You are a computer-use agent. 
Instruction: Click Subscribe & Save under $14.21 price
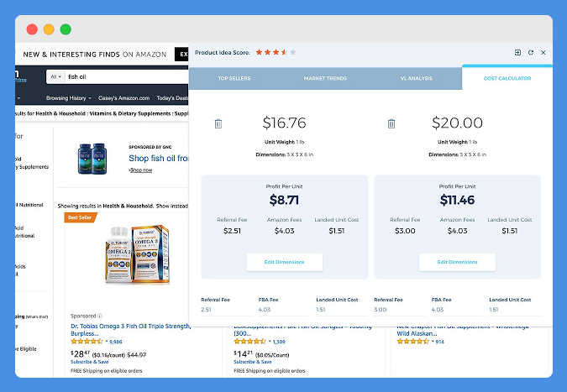click(x=253, y=362)
